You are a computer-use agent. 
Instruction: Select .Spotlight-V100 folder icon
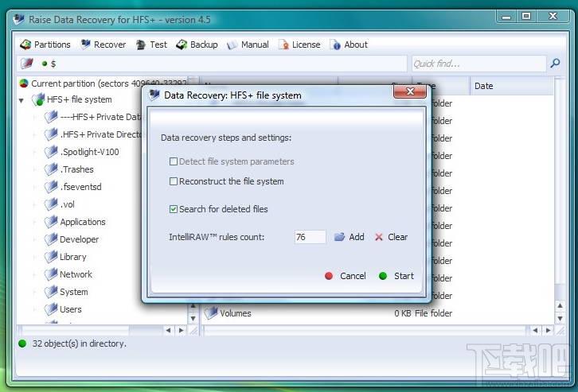click(51, 152)
